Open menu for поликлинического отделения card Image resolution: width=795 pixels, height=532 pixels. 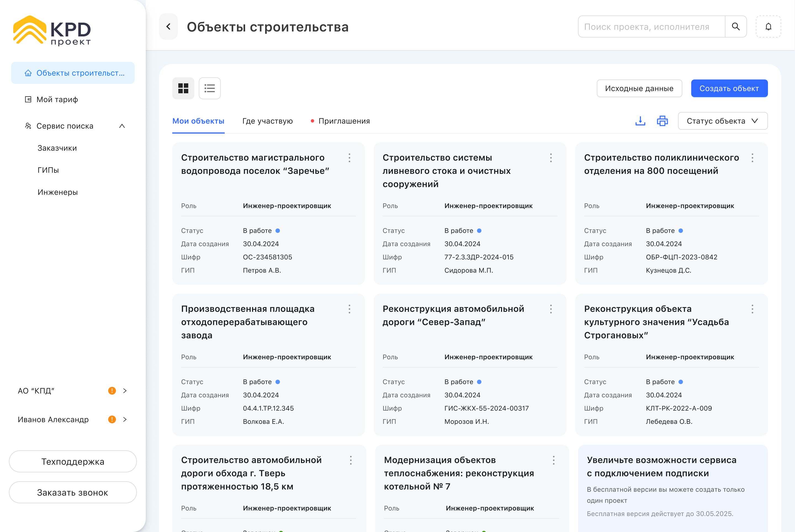(x=752, y=158)
